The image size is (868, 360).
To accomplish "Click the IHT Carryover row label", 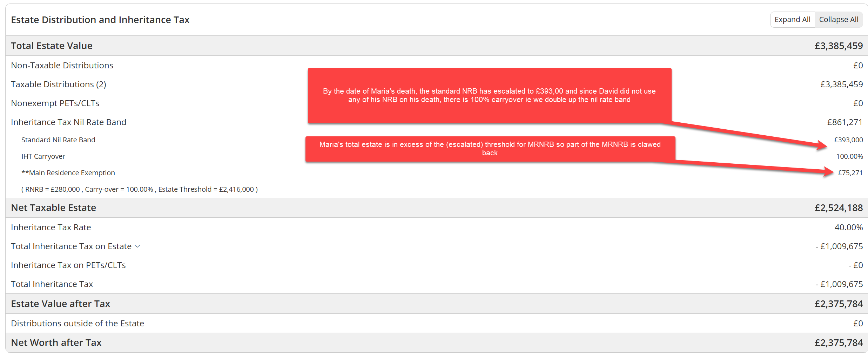I will point(43,156).
